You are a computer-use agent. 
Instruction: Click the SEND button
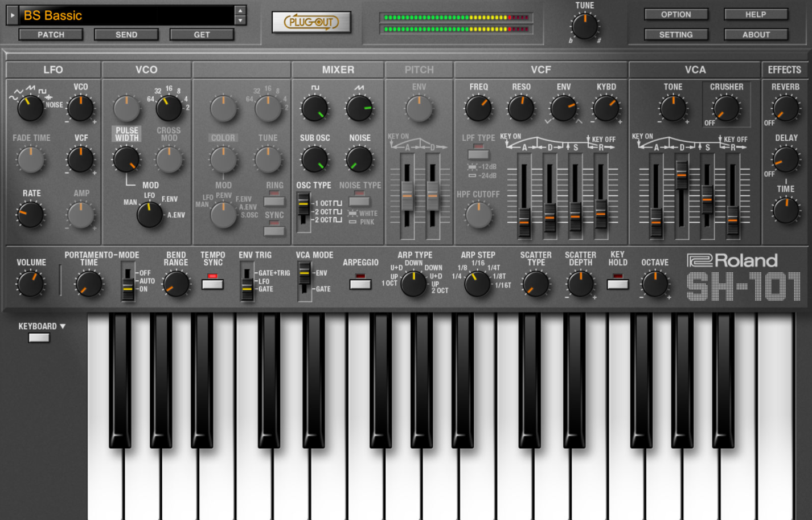126,34
